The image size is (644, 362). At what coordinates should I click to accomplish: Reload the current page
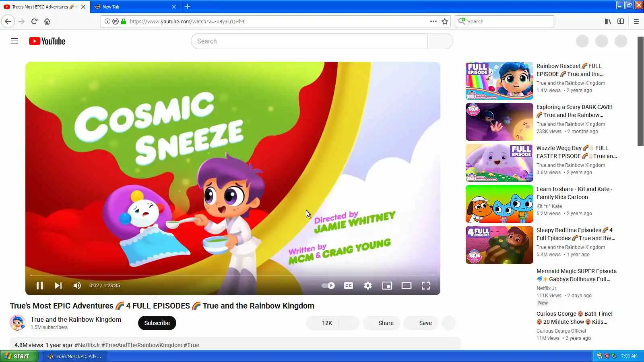click(34, 21)
